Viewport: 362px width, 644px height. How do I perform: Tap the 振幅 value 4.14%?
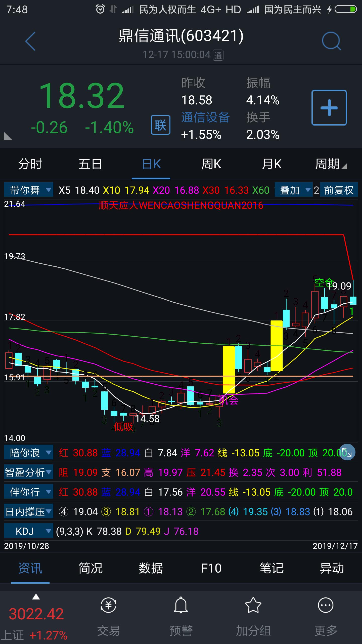tap(263, 100)
